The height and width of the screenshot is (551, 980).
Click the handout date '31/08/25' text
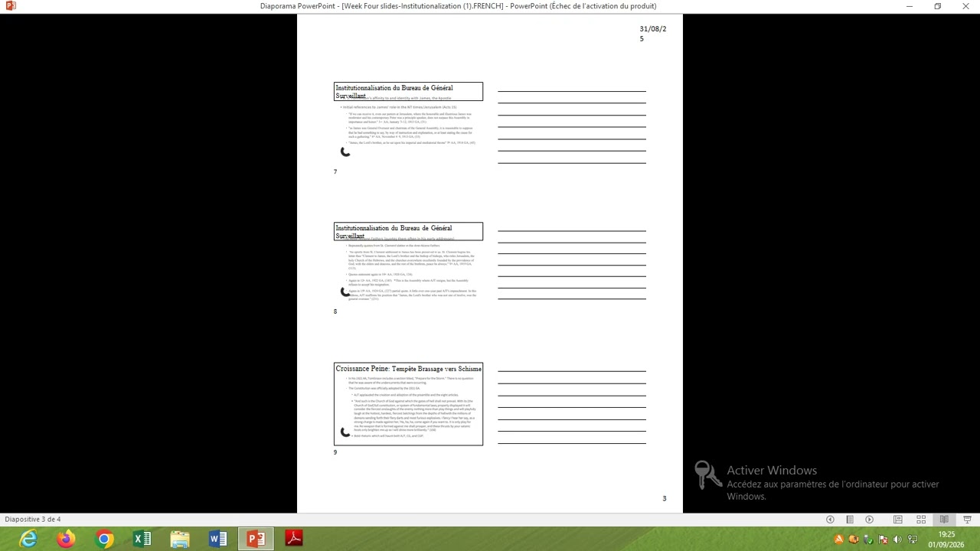653,34
